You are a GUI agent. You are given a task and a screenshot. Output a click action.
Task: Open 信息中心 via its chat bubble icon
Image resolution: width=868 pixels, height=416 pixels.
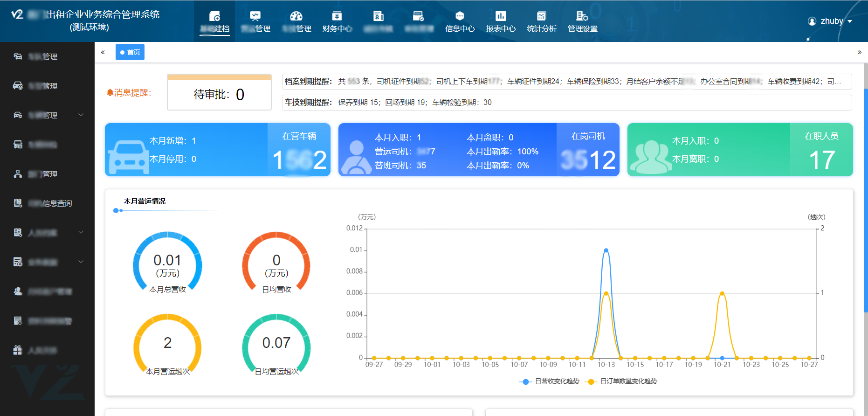460,16
